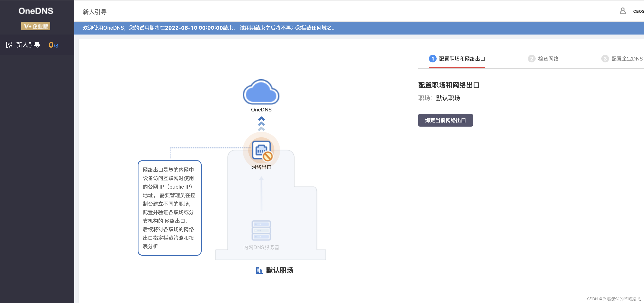Click the V+ 企业版 badge
This screenshot has height=303, width=644.
[x=36, y=26]
